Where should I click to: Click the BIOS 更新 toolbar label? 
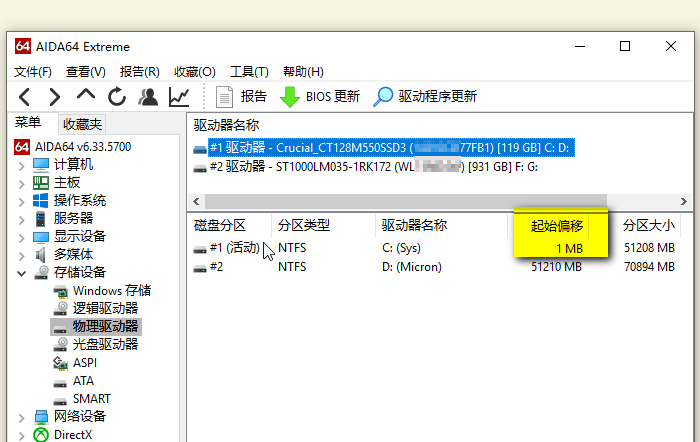[333, 96]
